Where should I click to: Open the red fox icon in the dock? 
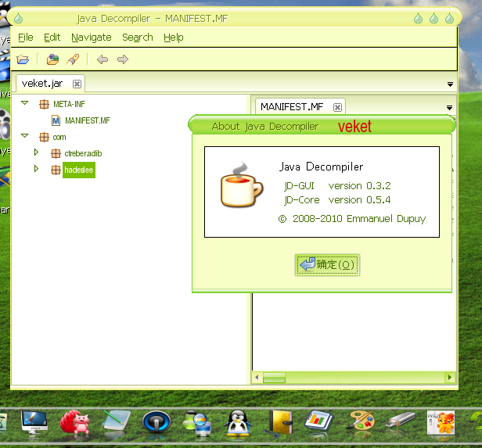(75, 422)
